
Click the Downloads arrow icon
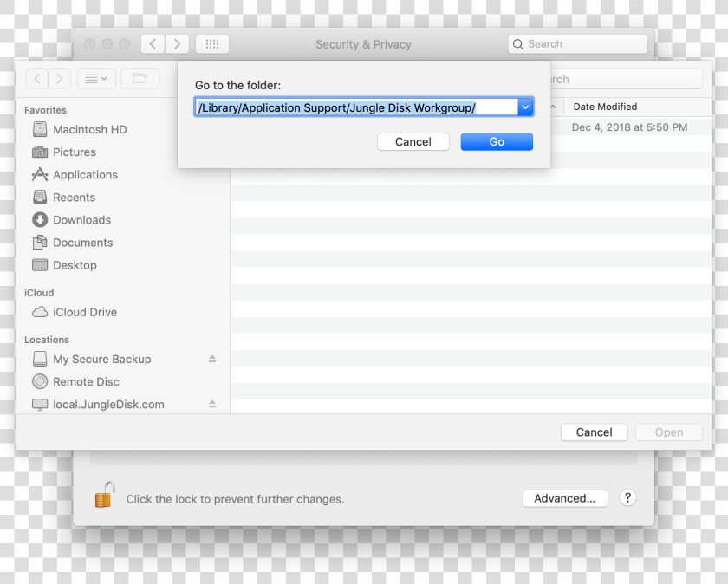(x=40, y=219)
